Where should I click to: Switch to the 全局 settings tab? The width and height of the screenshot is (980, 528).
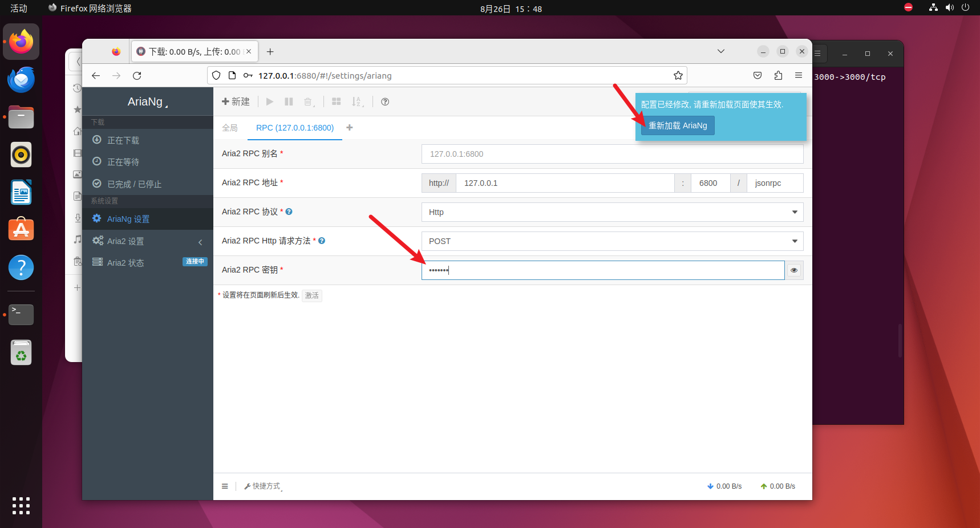(230, 128)
